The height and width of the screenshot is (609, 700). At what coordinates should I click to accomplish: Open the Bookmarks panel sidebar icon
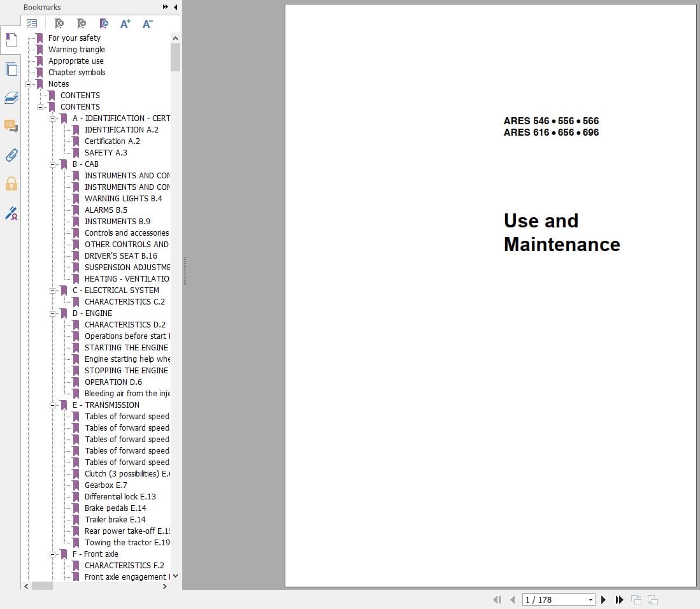tap(11, 39)
